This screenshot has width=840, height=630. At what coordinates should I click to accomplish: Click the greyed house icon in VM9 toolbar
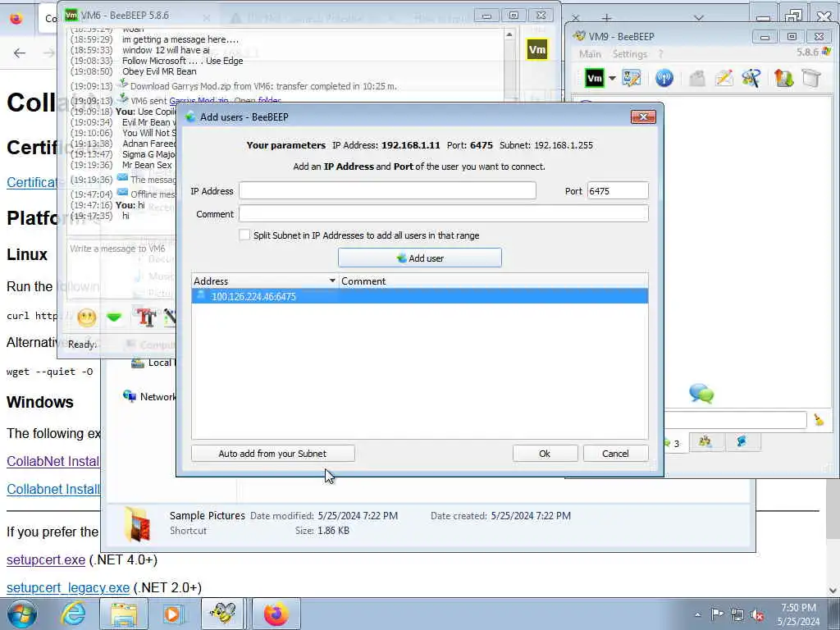tap(697, 78)
